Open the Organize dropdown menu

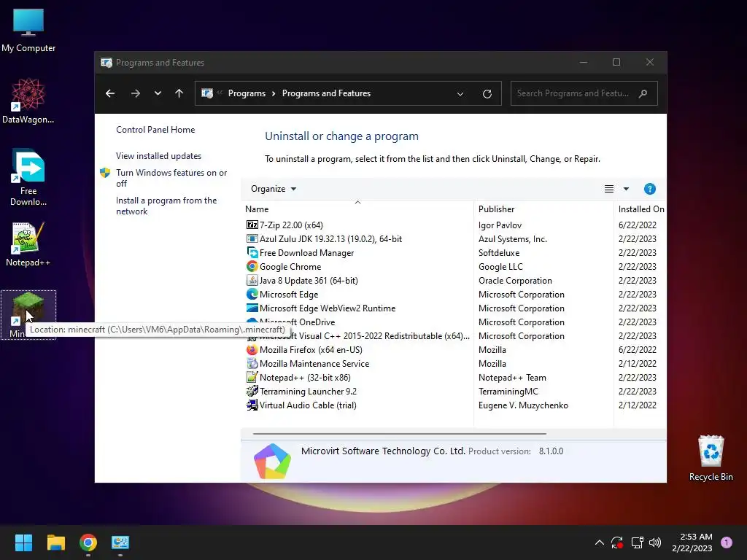point(274,189)
